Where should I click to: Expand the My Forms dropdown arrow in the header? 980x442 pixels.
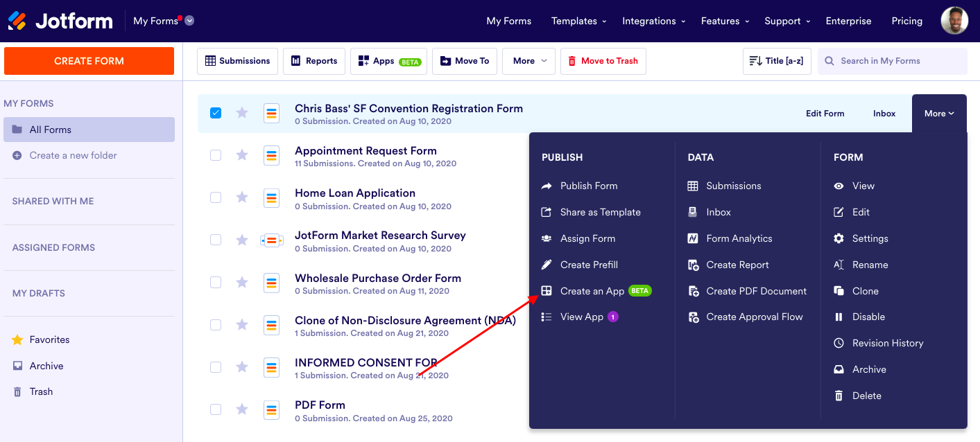189,21
